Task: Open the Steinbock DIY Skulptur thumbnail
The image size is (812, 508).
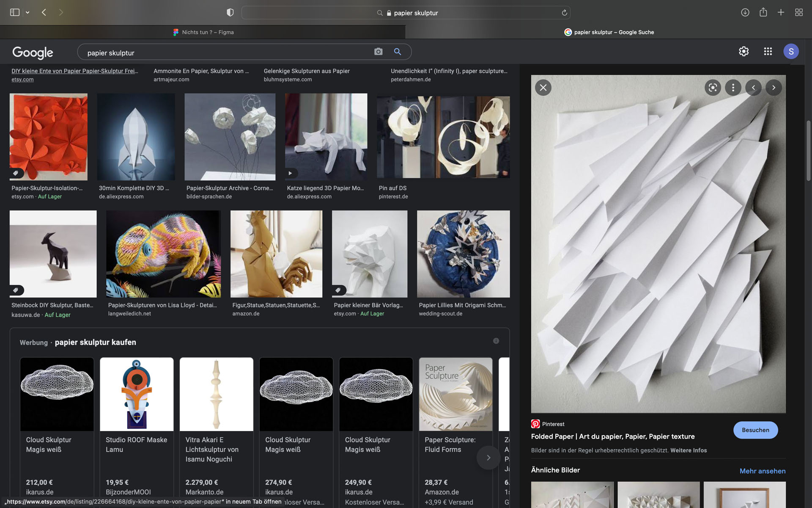Action: pos(53,254)
